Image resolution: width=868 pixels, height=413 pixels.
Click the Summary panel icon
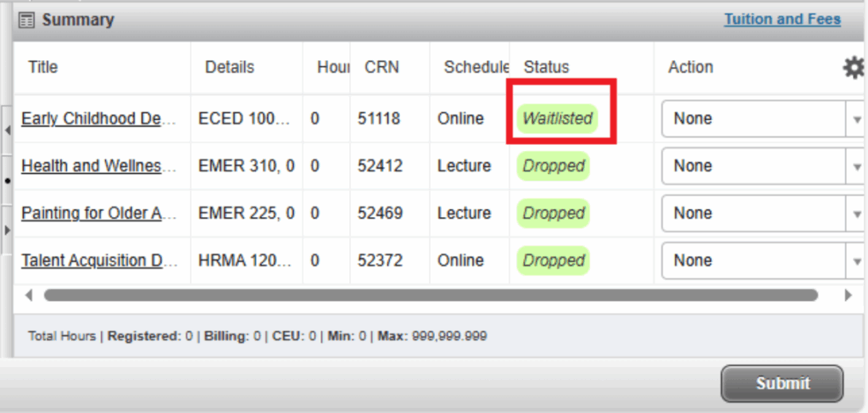[26, 20]
